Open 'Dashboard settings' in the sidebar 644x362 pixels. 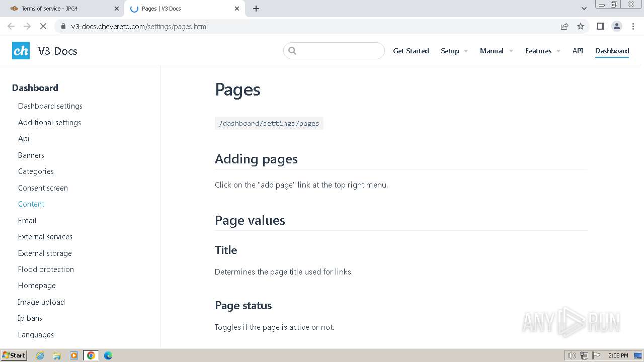click(x=50, y=106)
